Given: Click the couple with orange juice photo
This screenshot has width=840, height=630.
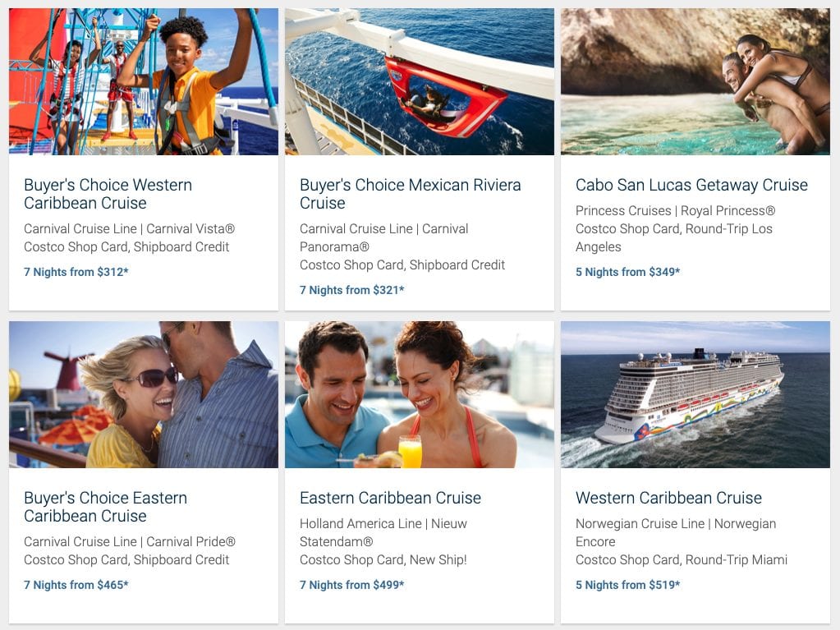Looking at the screenshot, I should click(420, 394).
